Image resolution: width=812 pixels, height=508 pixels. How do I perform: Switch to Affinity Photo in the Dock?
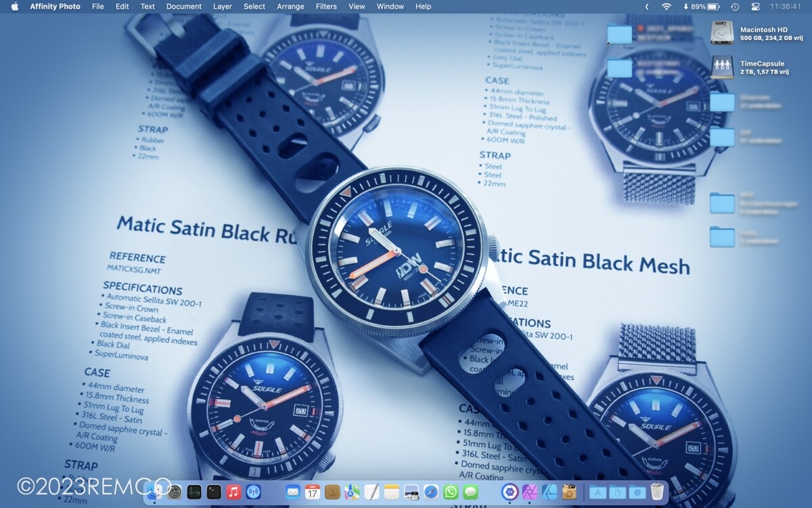click(x=529, y=492)
